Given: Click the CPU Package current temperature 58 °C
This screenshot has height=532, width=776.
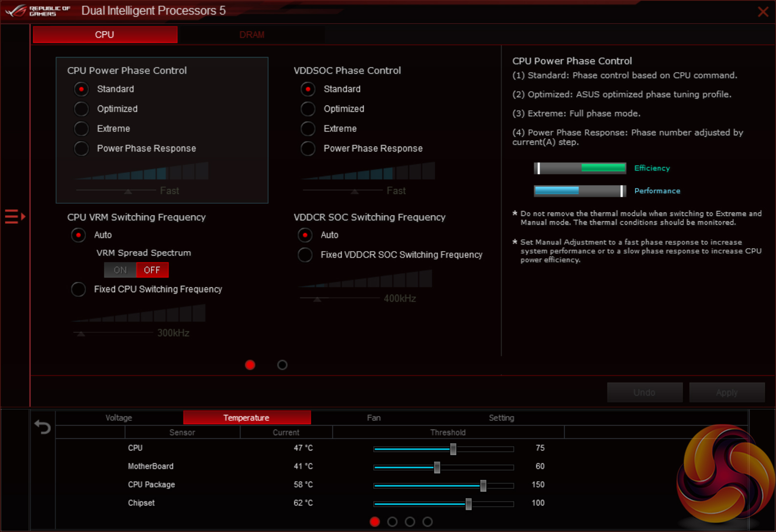Looking at the screenshot, I should click(303, 485).
